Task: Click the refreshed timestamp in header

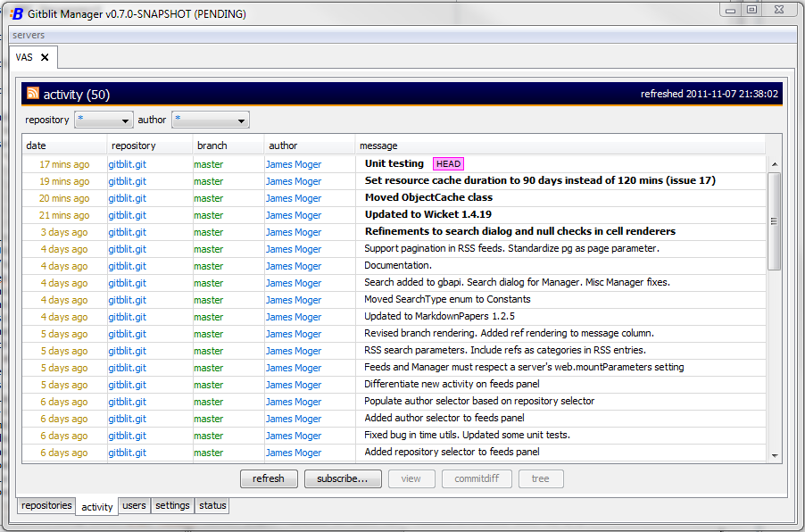Action: [x=709, y=94]
